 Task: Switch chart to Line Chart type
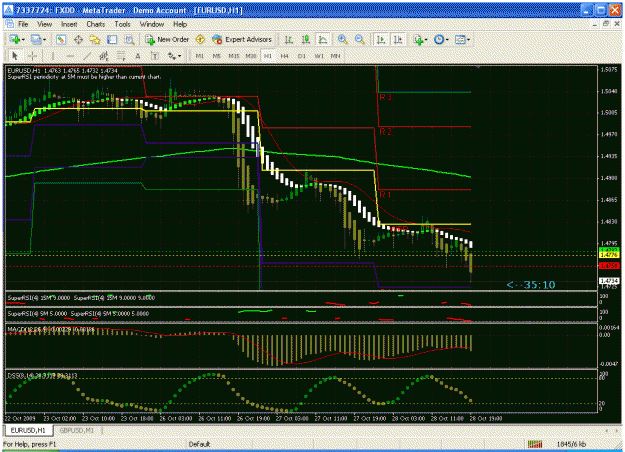click(322, 39)
